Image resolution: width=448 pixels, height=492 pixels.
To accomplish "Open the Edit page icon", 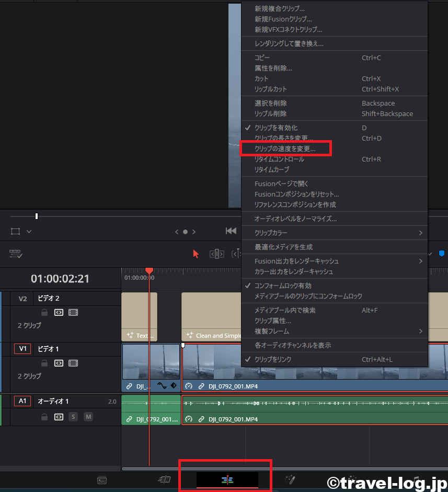I will [x=227, y=480].
